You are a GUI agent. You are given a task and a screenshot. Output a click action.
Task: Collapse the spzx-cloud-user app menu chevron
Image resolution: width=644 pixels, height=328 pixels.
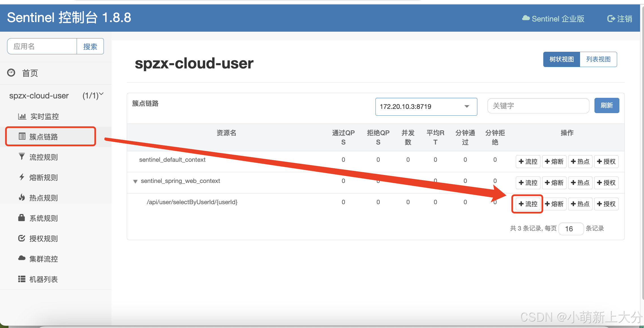pyautogui.click(x=101, y=94)
